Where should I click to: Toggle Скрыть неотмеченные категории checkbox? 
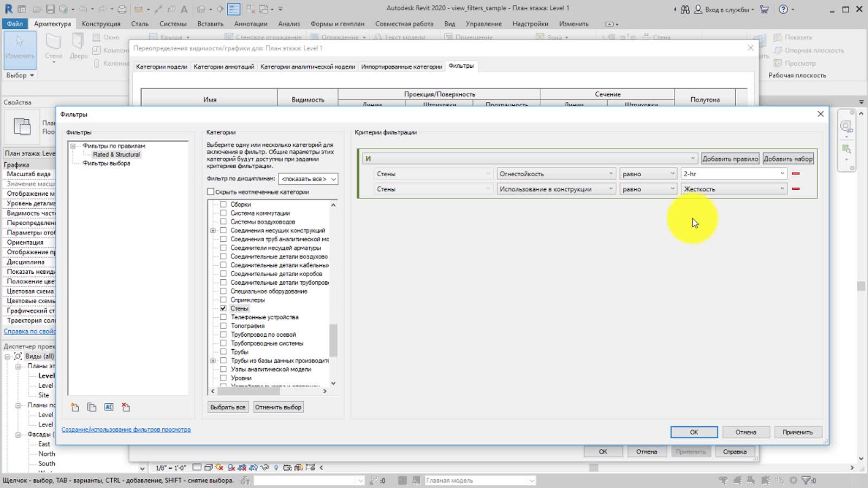click(x=210, y=191)
